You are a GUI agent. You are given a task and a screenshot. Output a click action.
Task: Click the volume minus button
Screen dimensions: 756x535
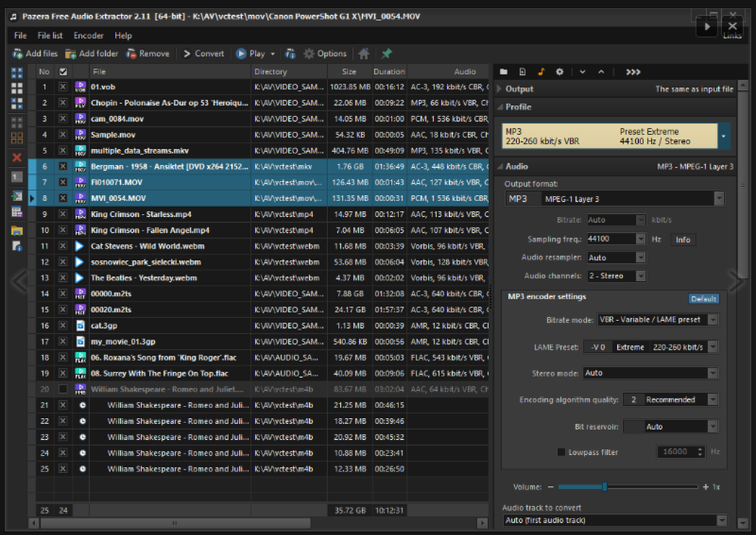(550, 487)
